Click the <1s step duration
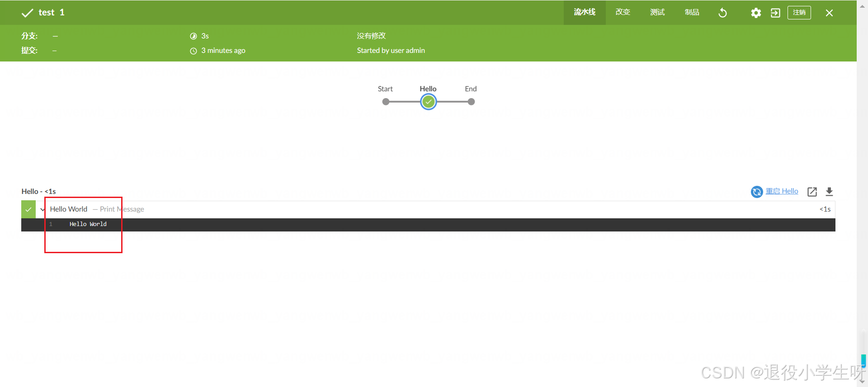The image size is (868, 387). click(825, 209)
